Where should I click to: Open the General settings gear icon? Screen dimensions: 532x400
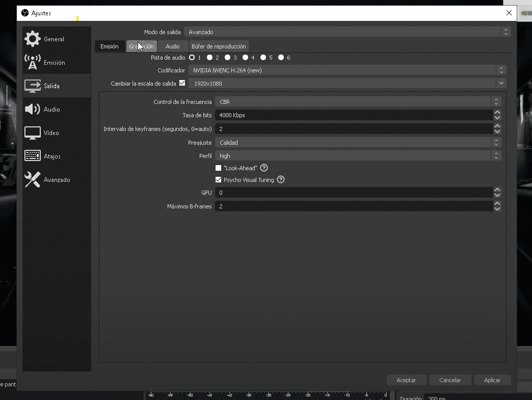[x=33, y=39]
